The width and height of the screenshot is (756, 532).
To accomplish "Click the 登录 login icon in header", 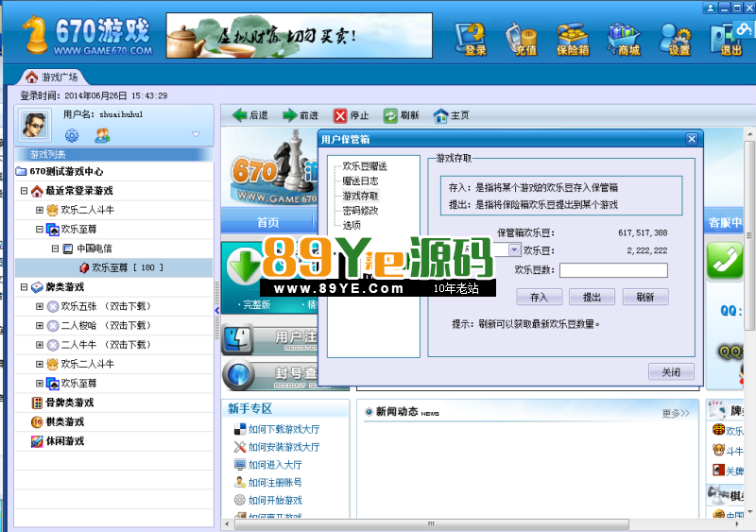I will click(x=472, y=39).
